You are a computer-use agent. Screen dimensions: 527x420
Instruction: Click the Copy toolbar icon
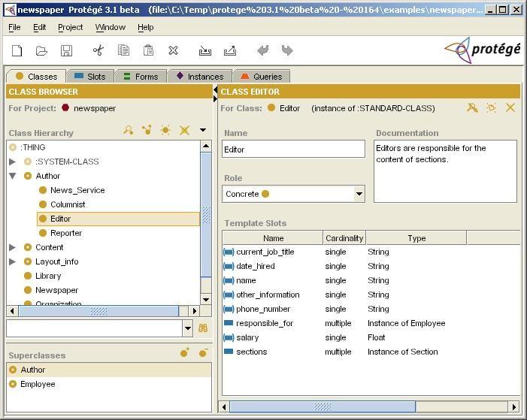(x=123, y=50)
